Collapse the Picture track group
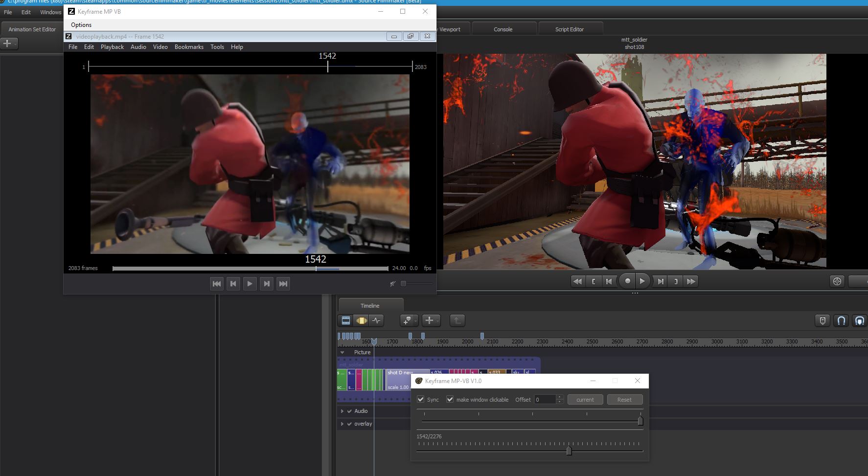This screenshot has width=868, height=476. coord(342,352)
